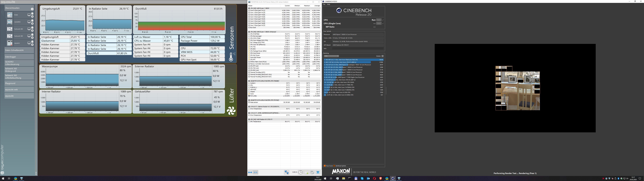The height and width of the screenshot is (181, 644).
Task: Toggle checkbox next to CPU Single Core
Action: point(383,24)
